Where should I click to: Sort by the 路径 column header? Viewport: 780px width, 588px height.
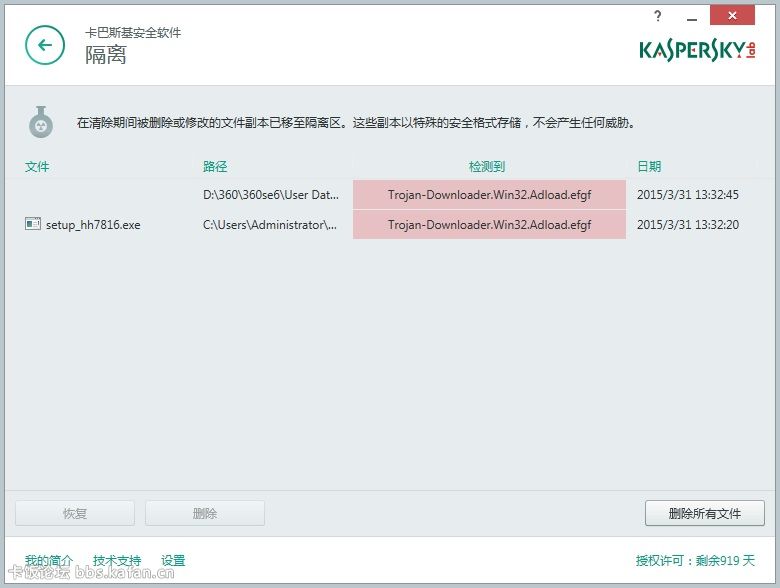[215, 167]
